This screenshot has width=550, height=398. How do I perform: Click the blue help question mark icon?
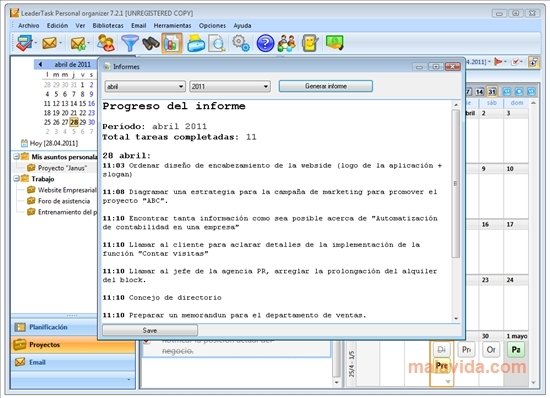[265, 43]
